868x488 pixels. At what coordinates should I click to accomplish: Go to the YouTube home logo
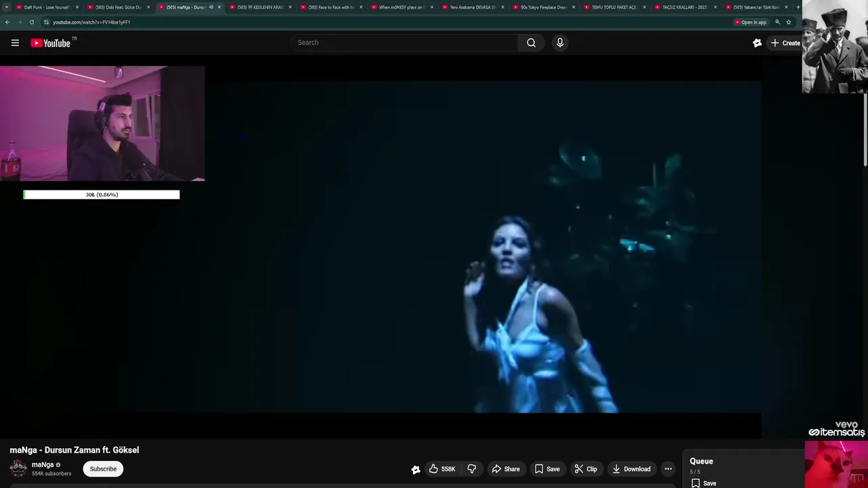point(50,43)
